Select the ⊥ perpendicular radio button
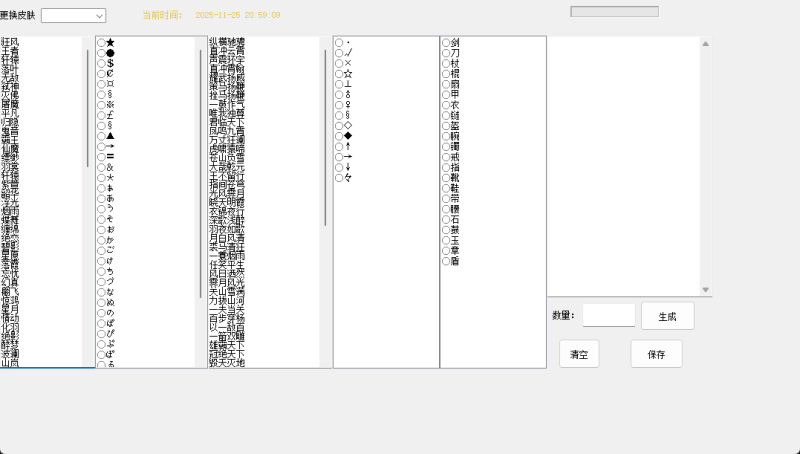The height and width of the screenshot is (454, 800). (339, 84)
